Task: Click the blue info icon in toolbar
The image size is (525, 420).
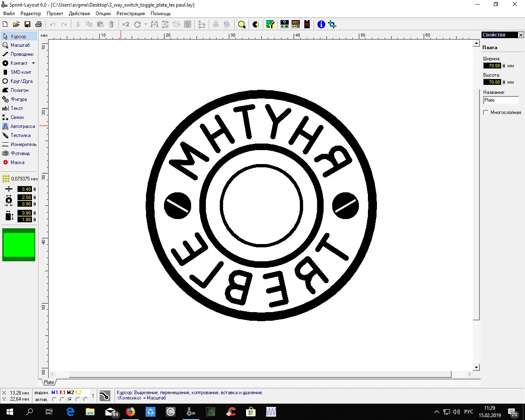Action: [x=321, y=25]
